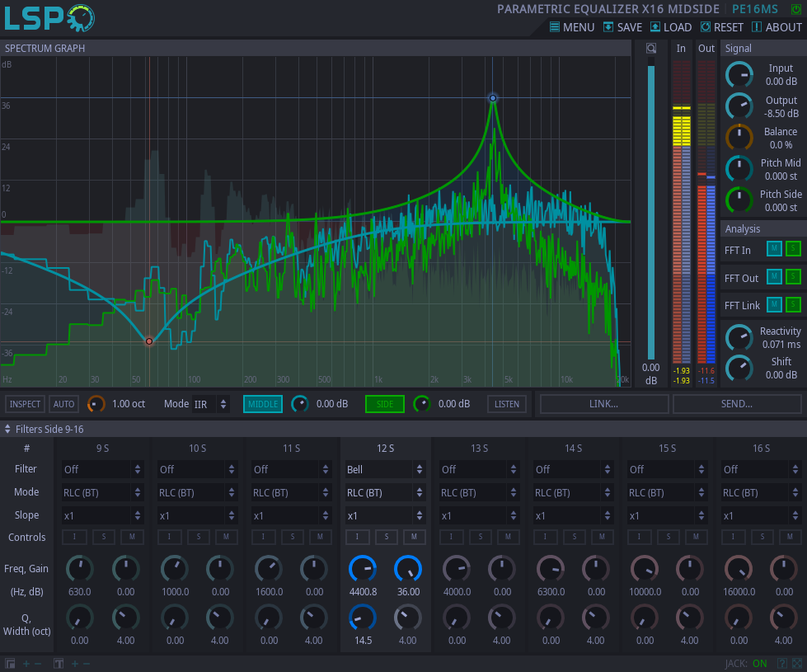This screenshot has height=672, width=807.
Task: Click the Reactivity knob
Action: (739, 338)
